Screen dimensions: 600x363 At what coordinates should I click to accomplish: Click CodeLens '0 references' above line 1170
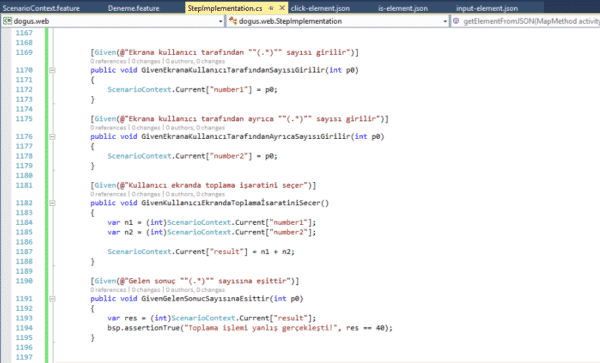click(x=108, y=61)
